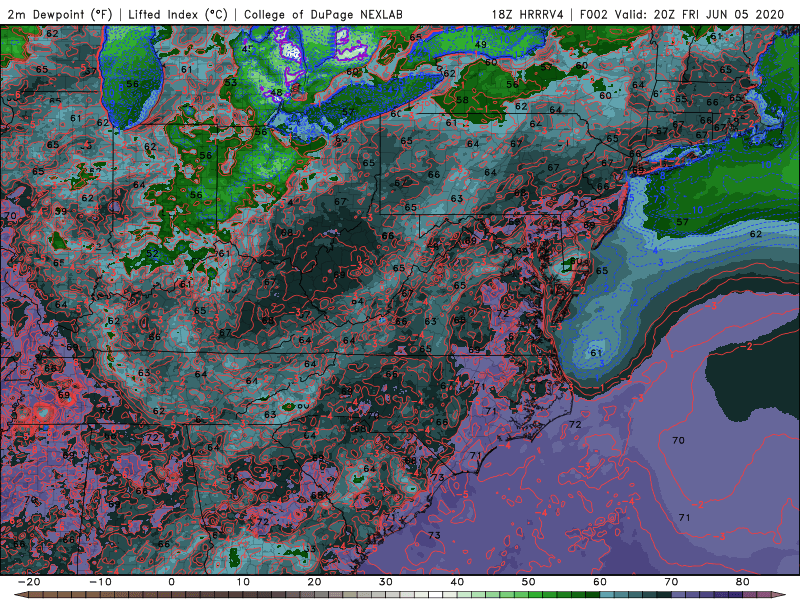This screenshot has height=600, width=800.
Task: Click the '49' dewpoint value over Ontario
Action: [481, 45]
